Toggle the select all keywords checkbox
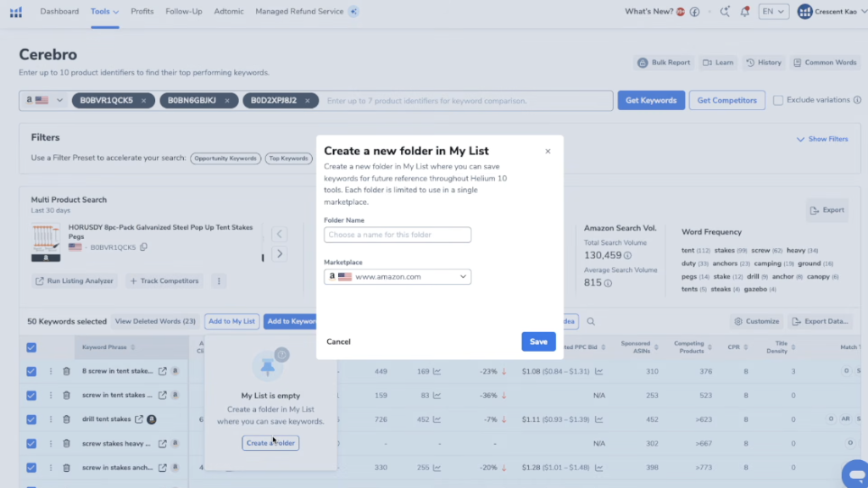Image resolution: width=868 pixels, height=488 pixels. 31,347
